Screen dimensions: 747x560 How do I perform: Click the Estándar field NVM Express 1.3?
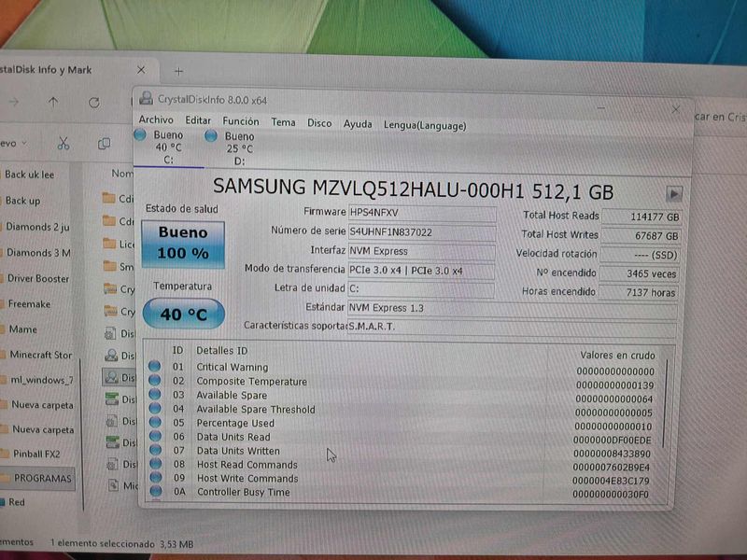point(513,309)
